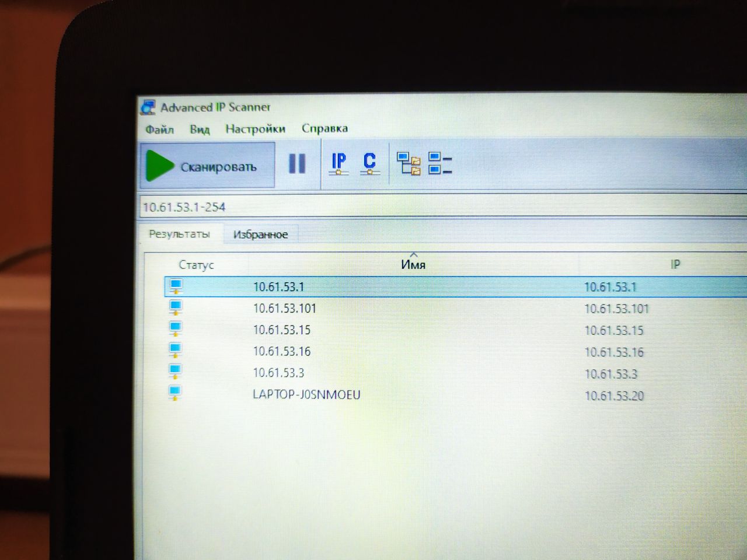The image size is (747, 560).
Task: Click IP column cell 10.61.53.3
Action: [611, 374]
